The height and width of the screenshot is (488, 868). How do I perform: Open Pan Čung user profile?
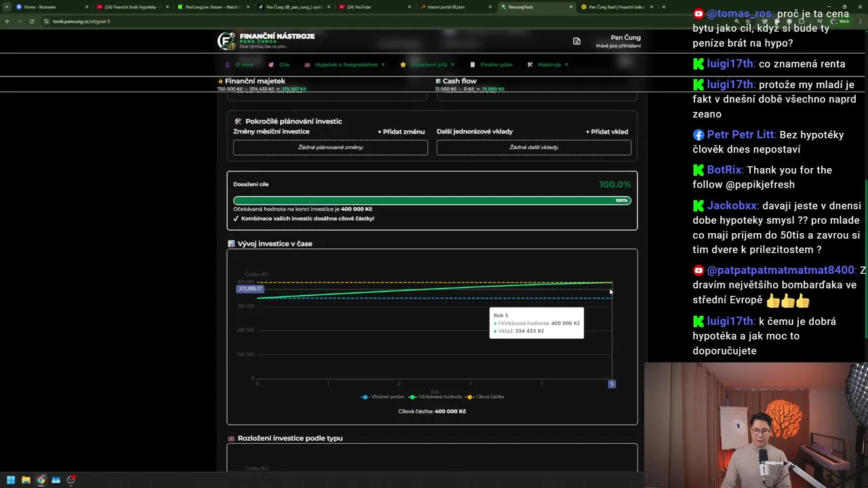pos(618,41)
